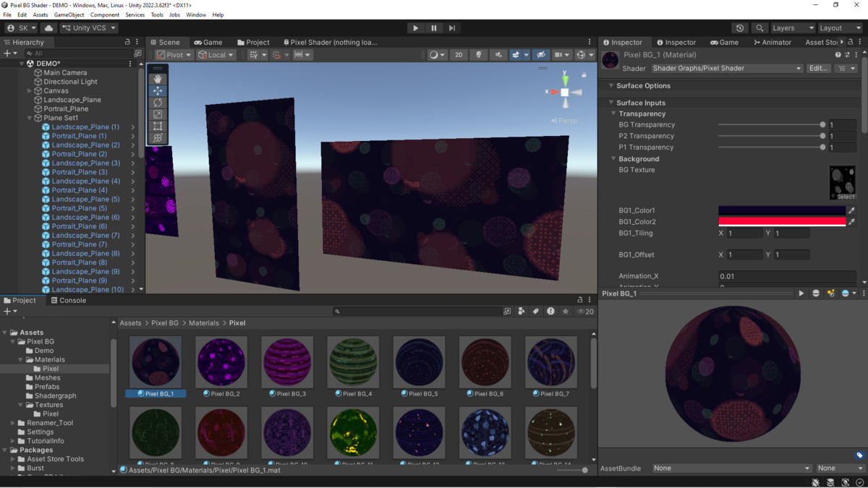The width and height of the screenshot is (868, 488).
Task: Open the global search magnifier icon
Action: click(759, 28)
